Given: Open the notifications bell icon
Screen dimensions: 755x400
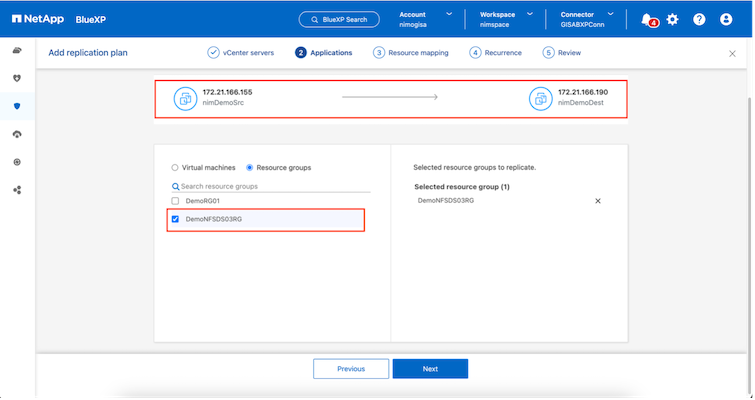Looking at the screenshot, I should pyautogui.click(x=647, y=19).
